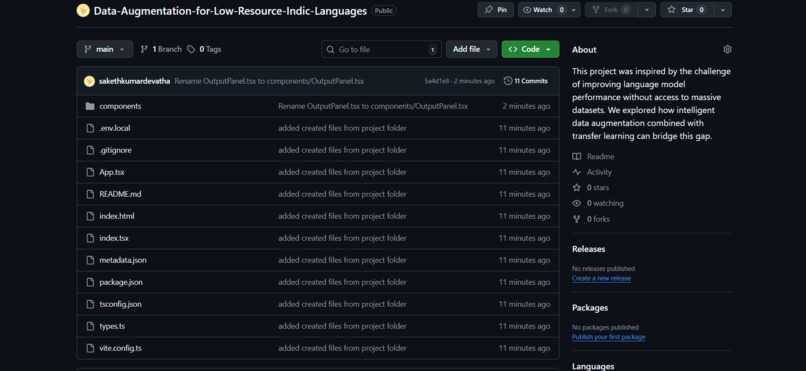This screenshot has width=806, height=371.
Task: Jump to the Readme link in About
Action: 593,157
